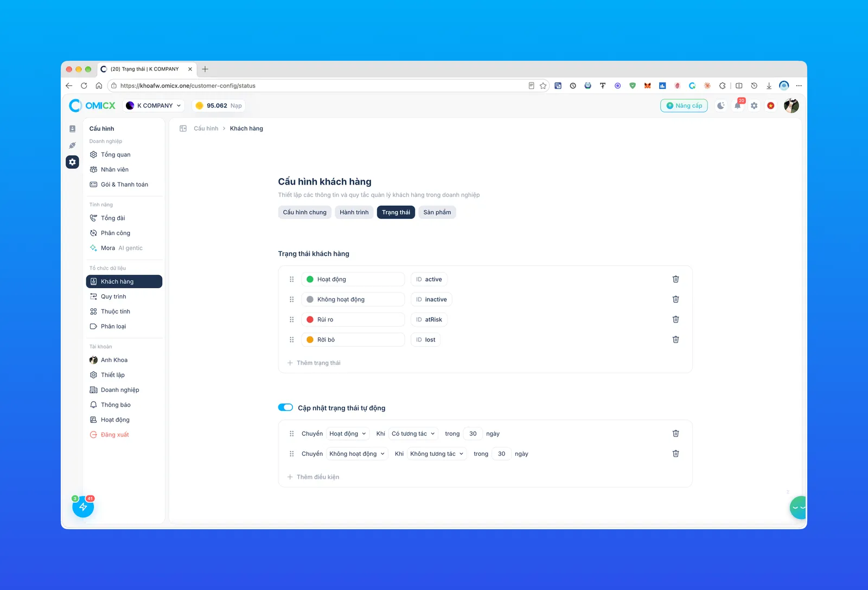Screen dimensions: 868x590
Task: Expand the Có tương tác condition dropdown
Action: (413, 434)
